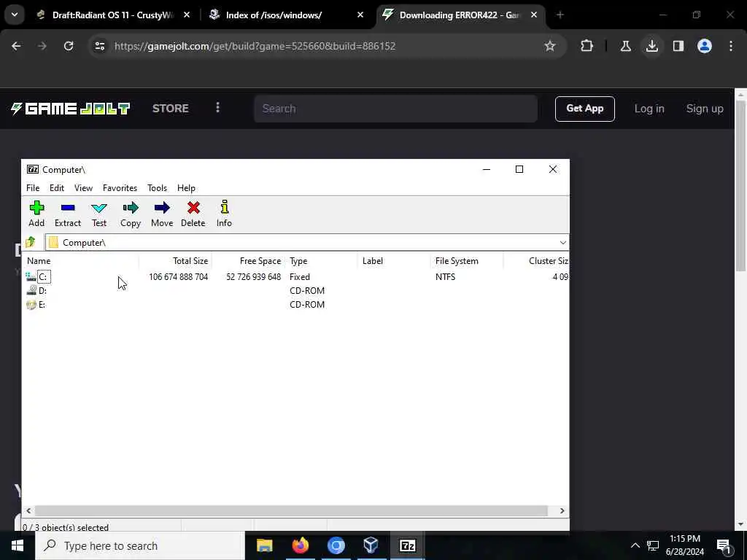This screenshot has height=560, width=747.
Task: Show hidden system tray icons
Action: tap(635, 545)
